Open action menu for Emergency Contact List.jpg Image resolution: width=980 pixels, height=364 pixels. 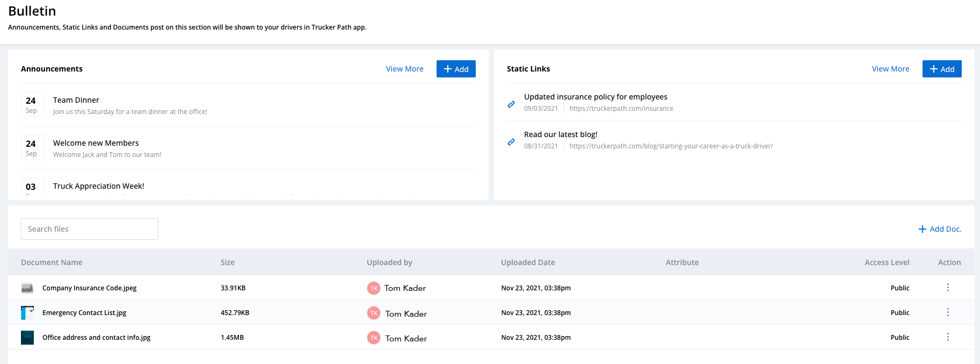click(948, 312)
